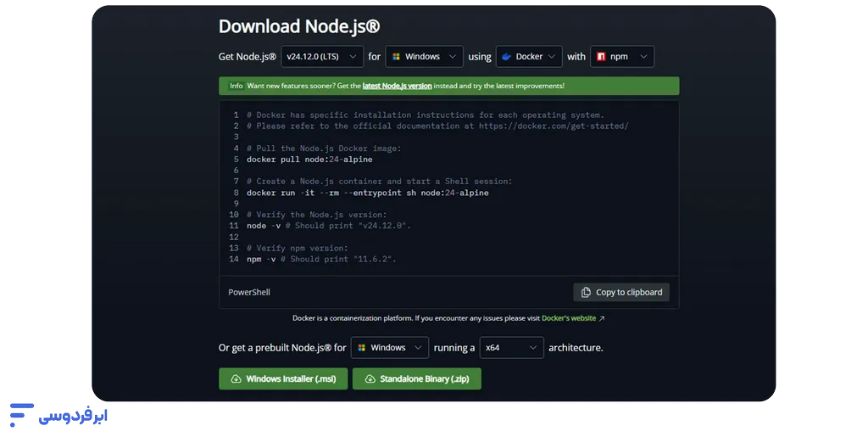Click the 'node -v' code line

329,226
